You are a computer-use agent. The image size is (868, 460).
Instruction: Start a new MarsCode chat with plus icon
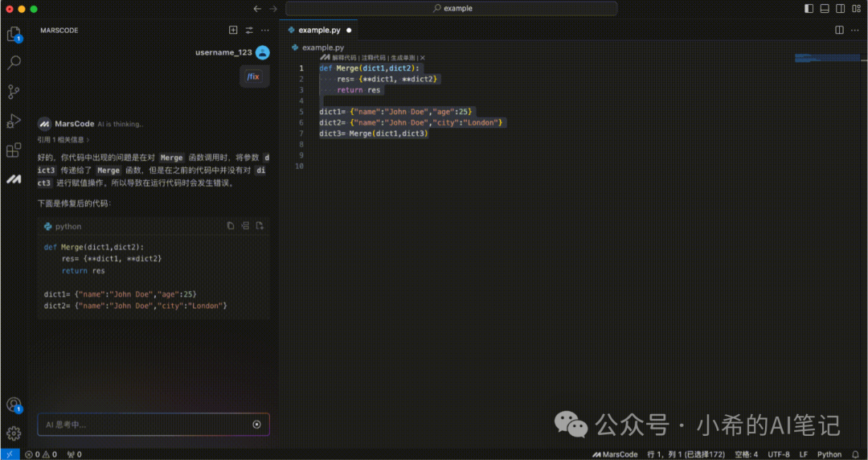pos(233,31)
